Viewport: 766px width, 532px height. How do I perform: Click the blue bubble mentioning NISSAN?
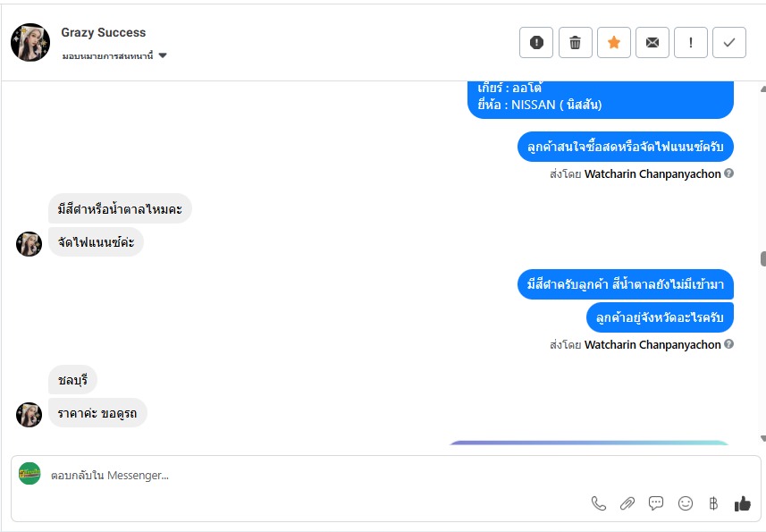[601, 99]
